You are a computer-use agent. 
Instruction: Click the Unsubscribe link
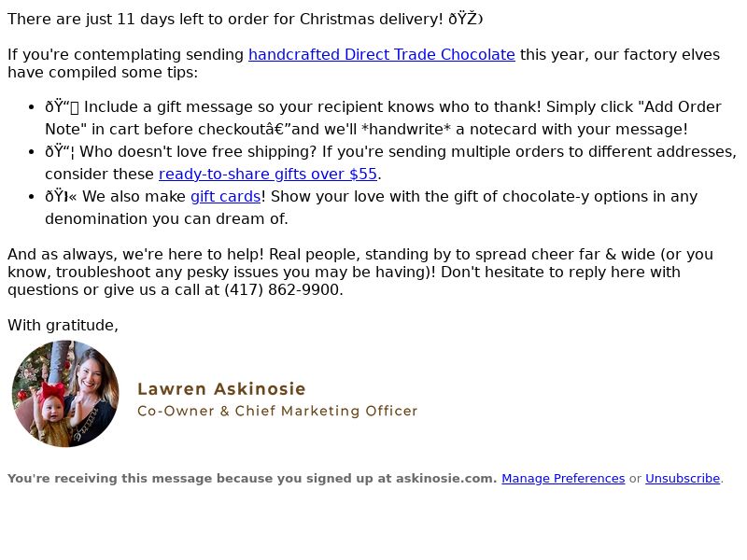pos(683,479)
